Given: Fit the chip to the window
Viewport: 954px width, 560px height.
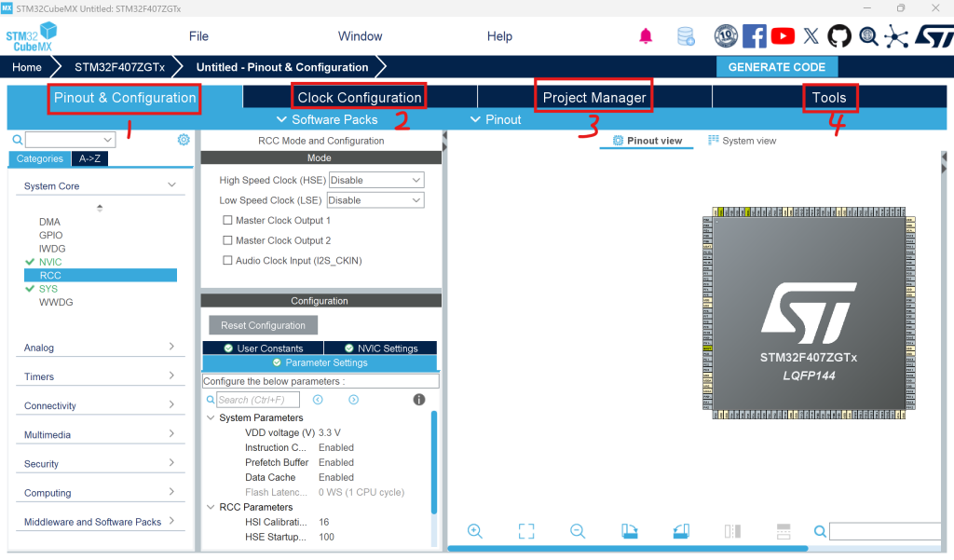Looking at the screenshot, I should pyautogui.click(x=526, y=531).
